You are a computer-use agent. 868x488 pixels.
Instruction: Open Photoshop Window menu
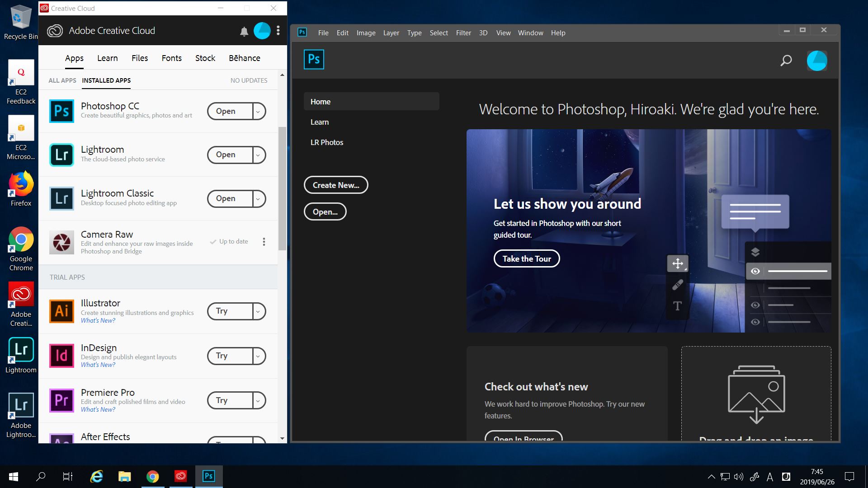[x=530, y=33]
